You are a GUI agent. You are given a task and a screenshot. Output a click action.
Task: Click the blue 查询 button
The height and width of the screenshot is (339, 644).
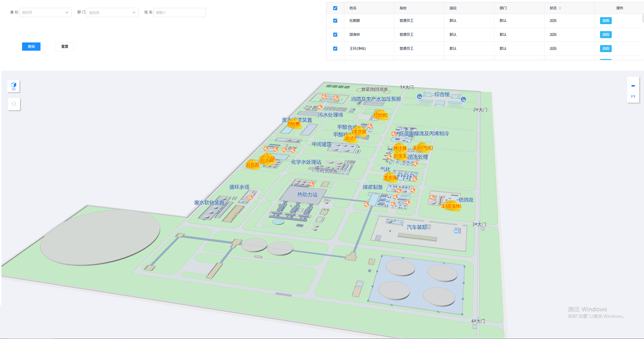pyautogui.click(x=31, y=47)
